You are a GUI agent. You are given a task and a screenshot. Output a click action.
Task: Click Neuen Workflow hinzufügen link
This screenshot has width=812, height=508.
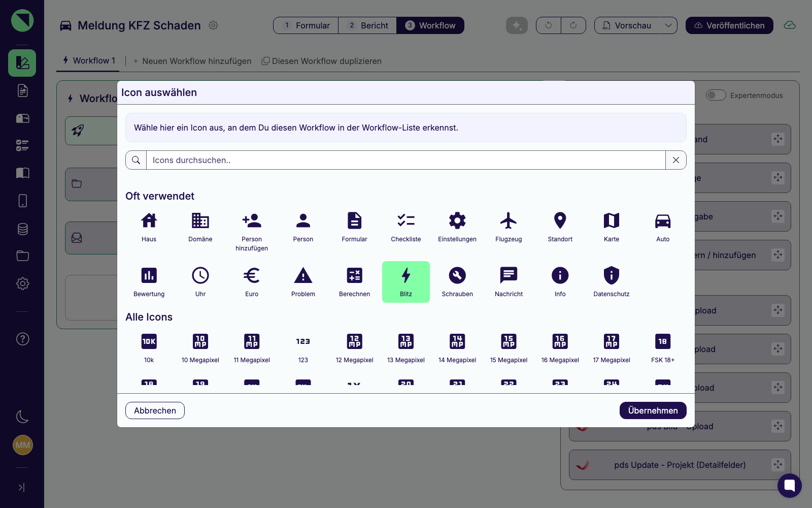click(192, 61)
